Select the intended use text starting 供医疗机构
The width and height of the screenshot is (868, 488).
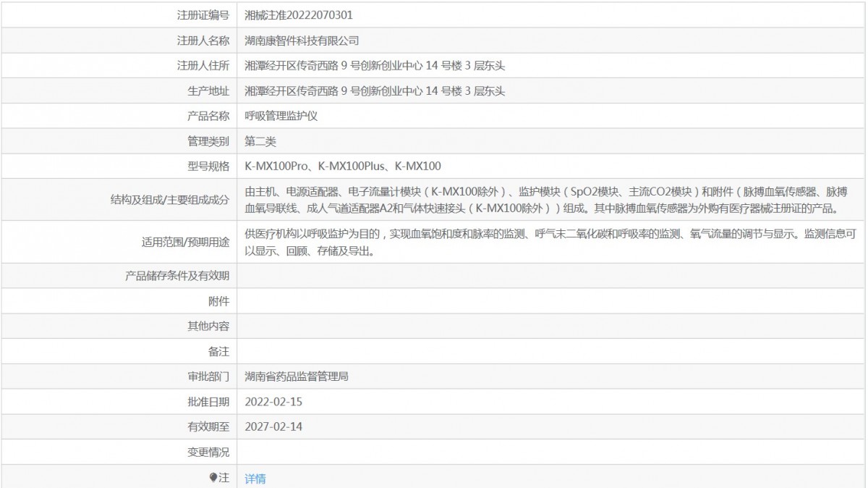[x=550, y=243]
